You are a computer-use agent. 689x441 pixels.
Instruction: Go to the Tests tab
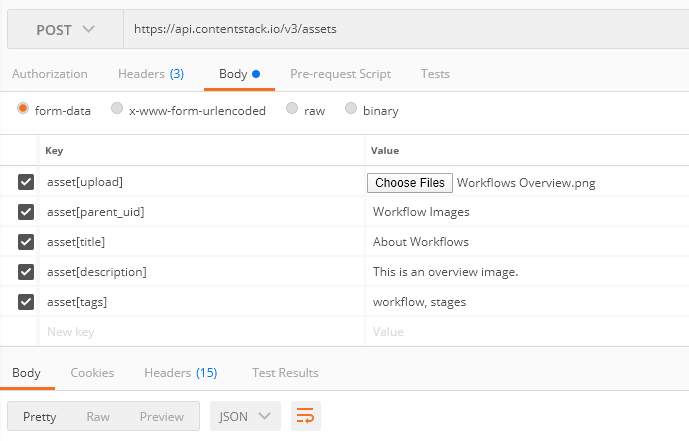click(x=435, y=74)
